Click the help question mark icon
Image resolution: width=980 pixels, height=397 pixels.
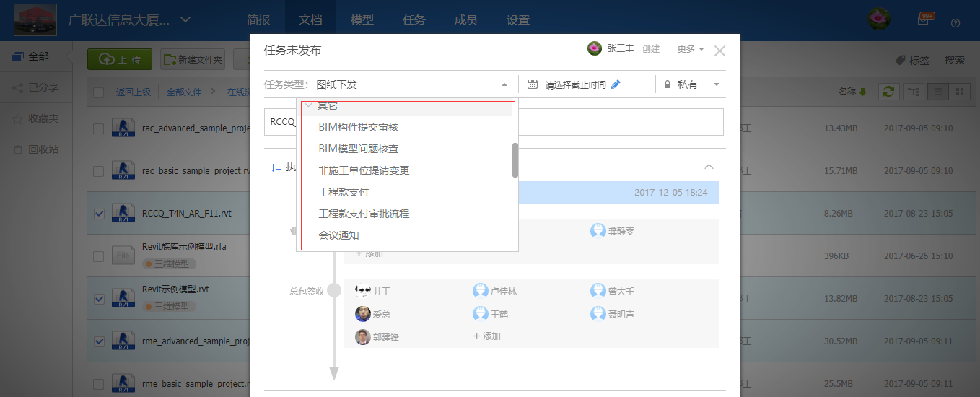click(x=955, y=22)
